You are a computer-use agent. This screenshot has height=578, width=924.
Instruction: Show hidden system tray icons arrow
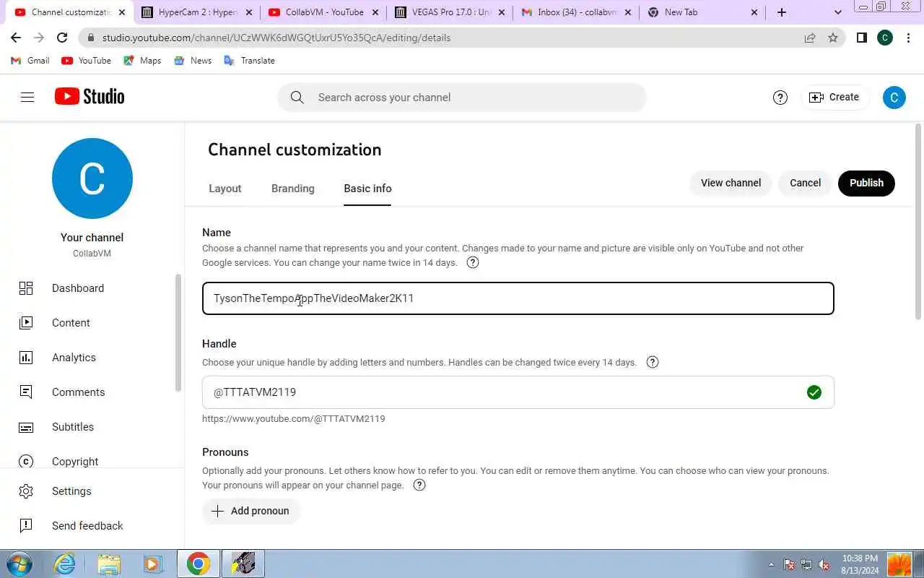pyautogui.click(x=771, y=564)
